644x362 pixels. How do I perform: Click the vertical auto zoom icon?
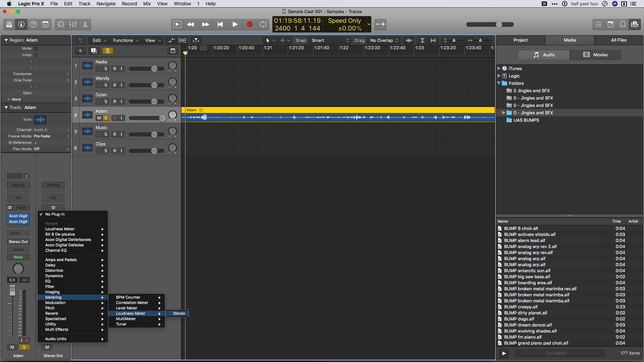(422, 41)
